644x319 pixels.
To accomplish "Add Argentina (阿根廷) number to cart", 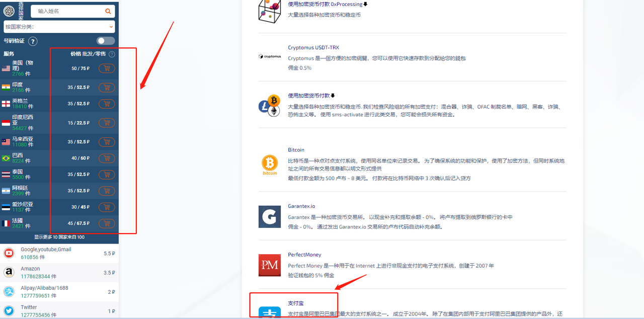I will point(107,191).
